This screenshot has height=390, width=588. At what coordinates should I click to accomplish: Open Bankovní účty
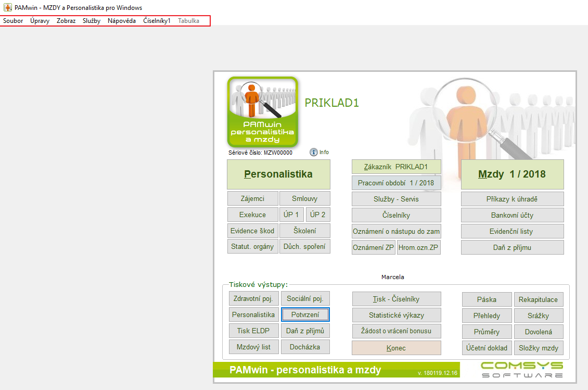point(512,215)
